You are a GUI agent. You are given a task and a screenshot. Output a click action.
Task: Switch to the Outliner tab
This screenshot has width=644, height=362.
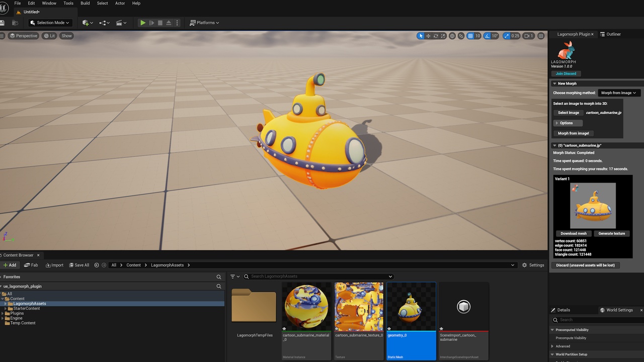point(610,34)
